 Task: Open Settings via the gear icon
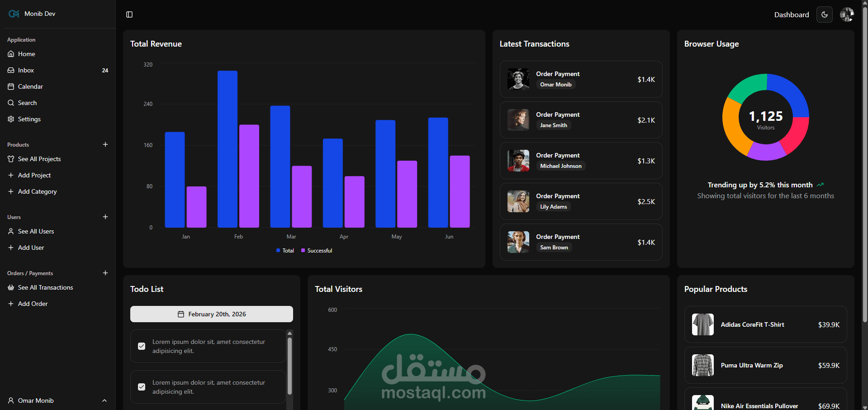click(x=10, y=119)
